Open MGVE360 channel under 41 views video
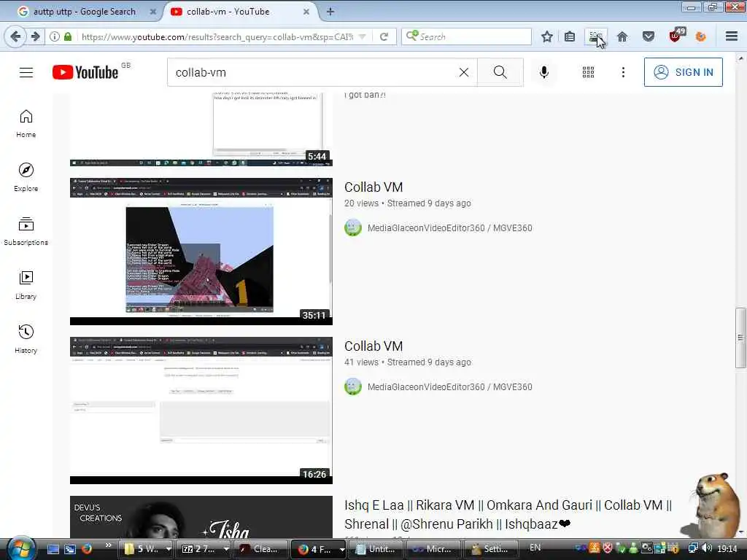This screenshot has width=747, height=560. 449,387
